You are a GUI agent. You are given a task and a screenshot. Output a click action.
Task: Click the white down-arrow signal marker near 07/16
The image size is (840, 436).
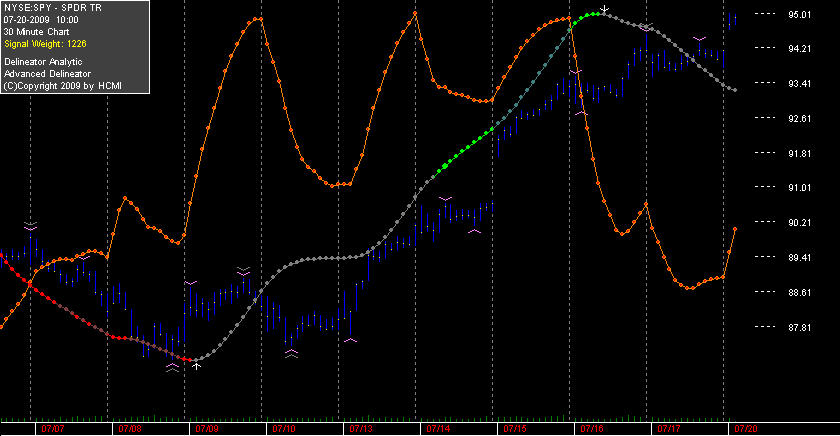604,10
